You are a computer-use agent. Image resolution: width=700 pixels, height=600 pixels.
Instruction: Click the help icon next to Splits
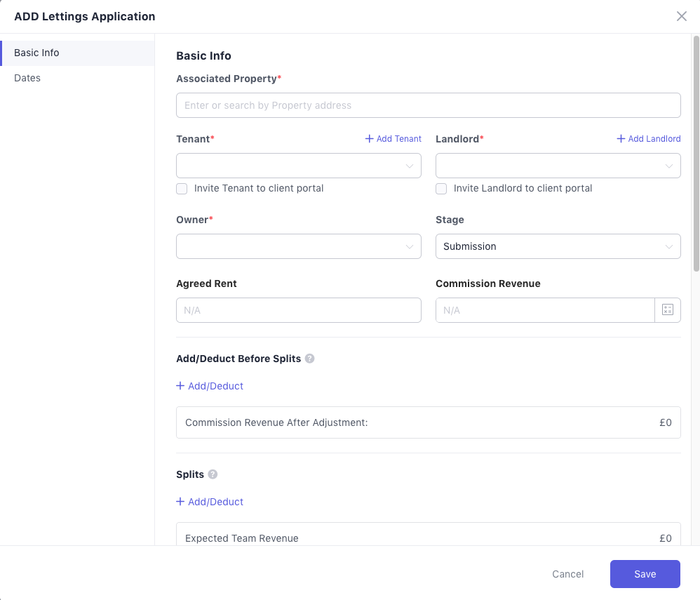[213, 474]
